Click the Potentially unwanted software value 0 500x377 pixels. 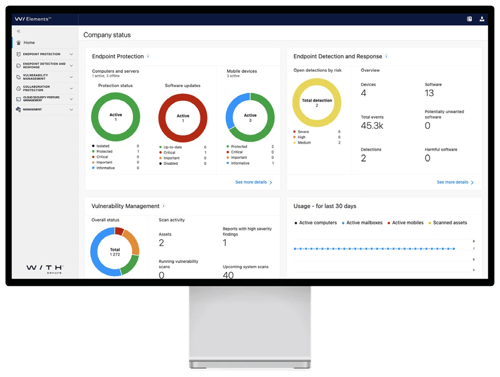[x=427, y=126]
